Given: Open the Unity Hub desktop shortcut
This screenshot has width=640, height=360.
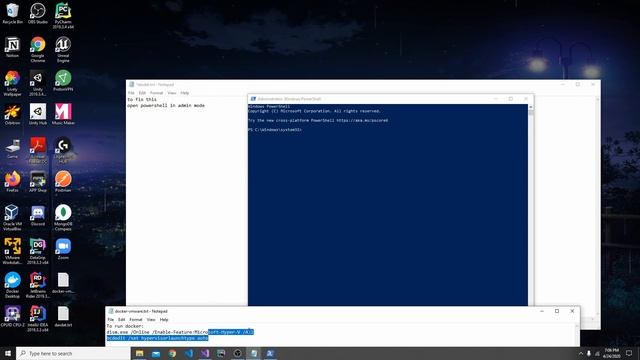Looking at the screenshot, I should [38, 114].
